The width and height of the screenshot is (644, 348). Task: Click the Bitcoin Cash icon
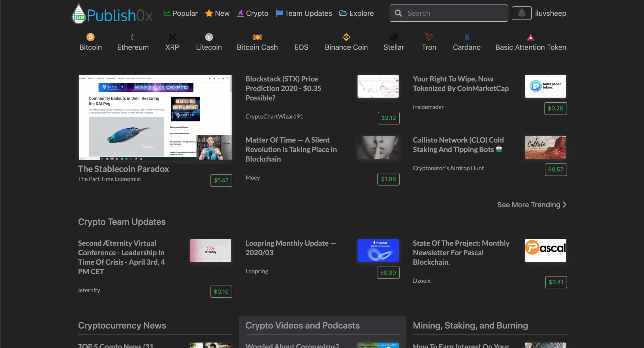(x=257, y=37)
